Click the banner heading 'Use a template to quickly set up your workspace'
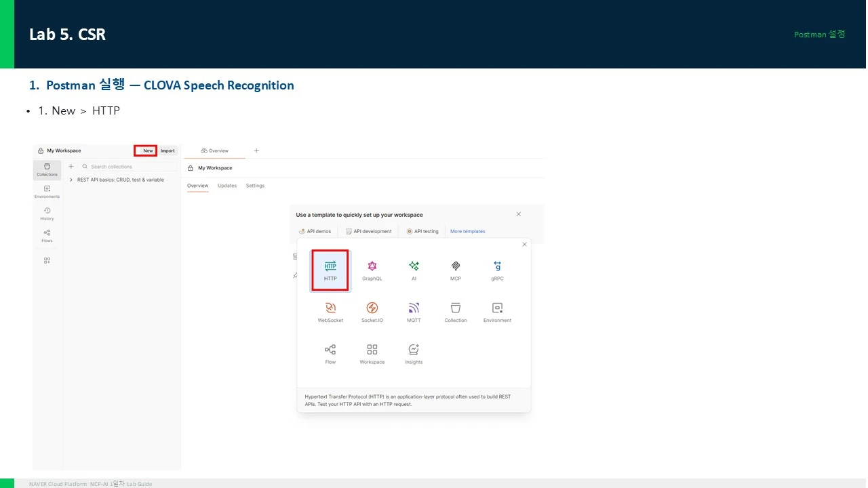This screenshot has width=868, height=488. pyautogui.click(x=359, y=215)
